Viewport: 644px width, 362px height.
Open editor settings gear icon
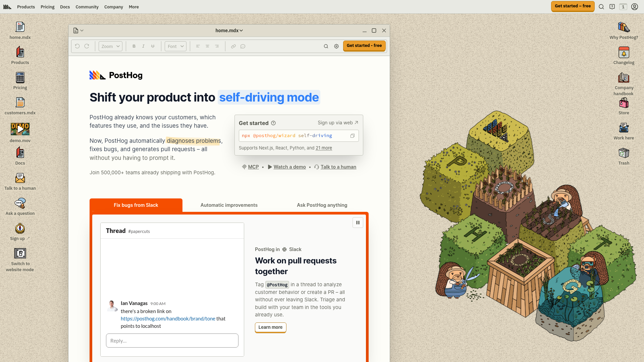336,46
